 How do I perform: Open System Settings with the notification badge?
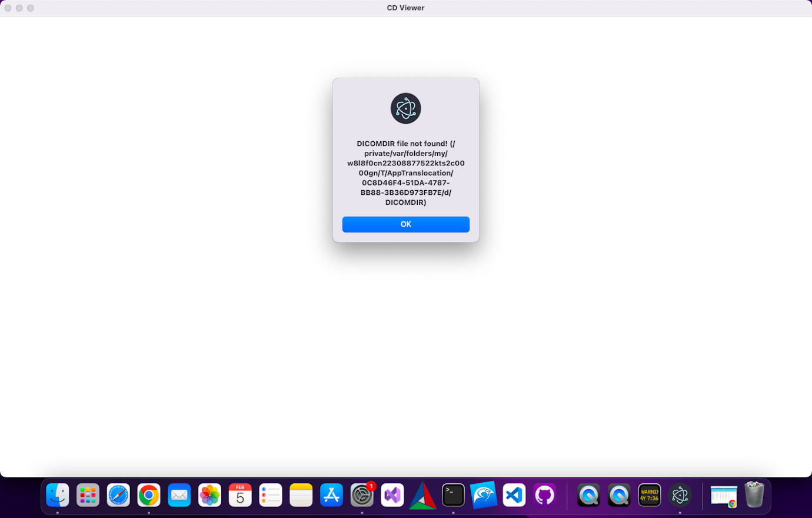362,495
